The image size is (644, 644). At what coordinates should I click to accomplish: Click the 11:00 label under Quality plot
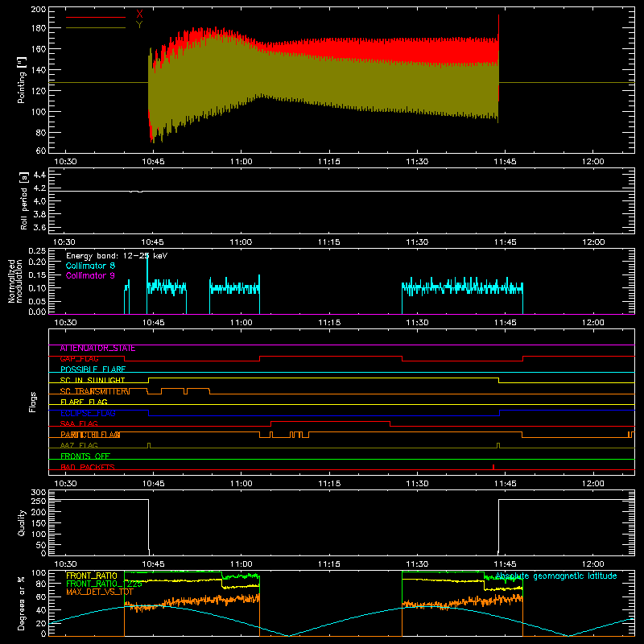pyautogui.click(x=241, y=564)
